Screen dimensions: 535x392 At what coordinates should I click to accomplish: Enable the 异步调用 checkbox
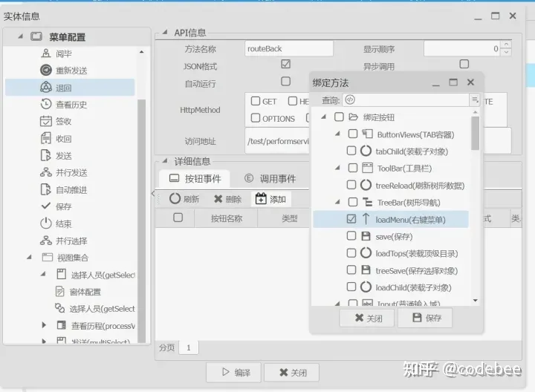[x=464, y=64]
